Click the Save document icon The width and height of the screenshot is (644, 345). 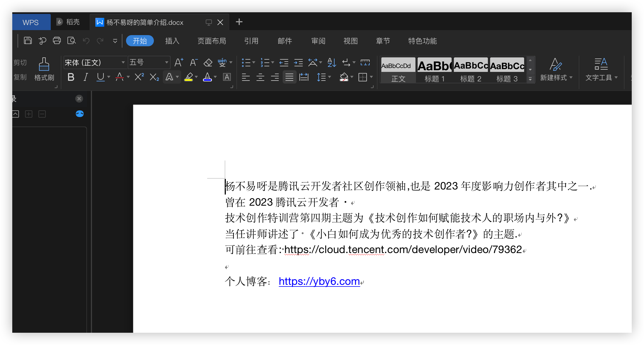28,41
